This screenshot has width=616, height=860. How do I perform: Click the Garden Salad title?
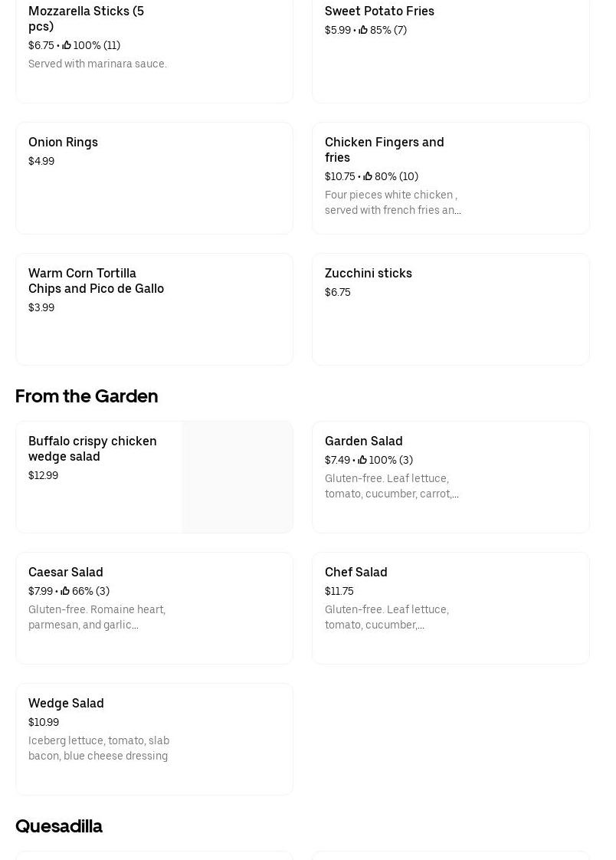(363, 441)
